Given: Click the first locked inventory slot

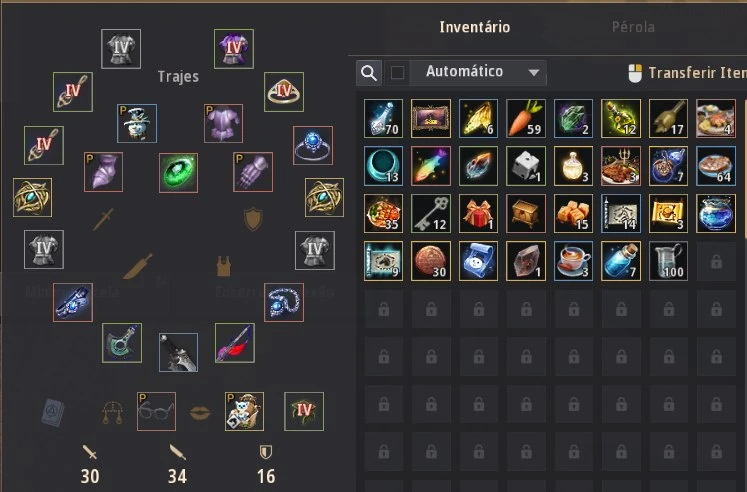Looking at the screenshot, I should (x=716, y=261).
